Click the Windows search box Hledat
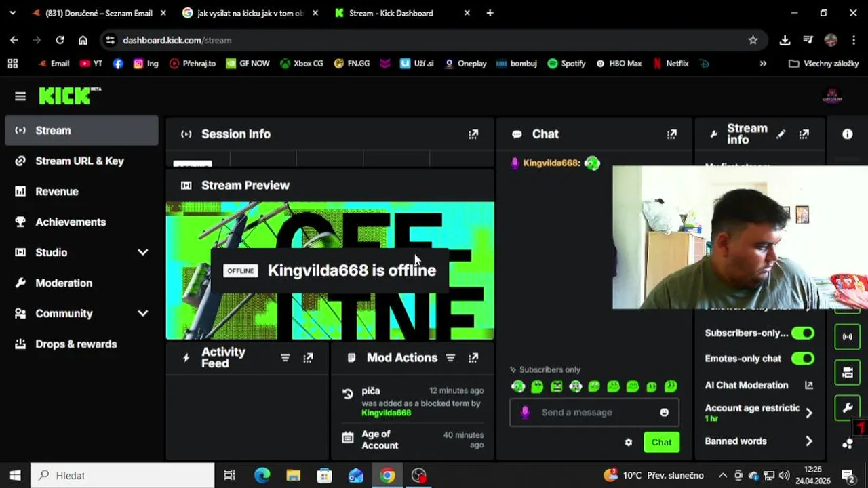This screenshot has width=868, height=488. (123, 475)
